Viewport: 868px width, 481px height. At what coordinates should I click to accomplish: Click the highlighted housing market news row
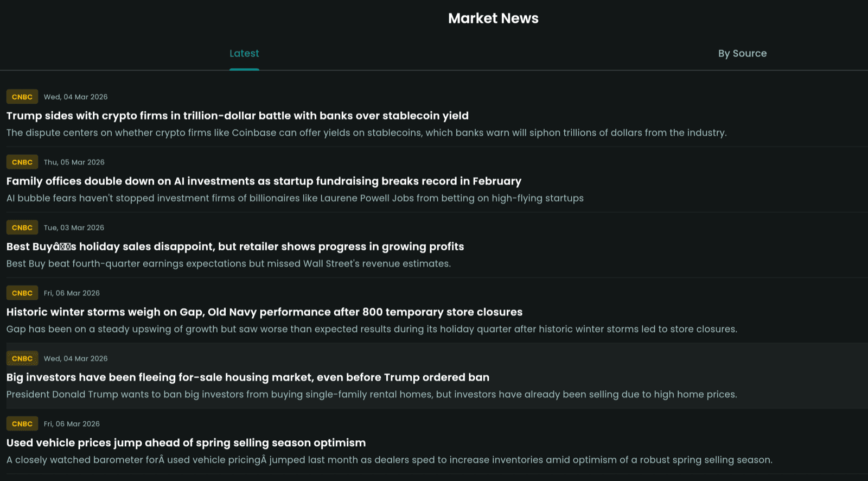click(434, 376)
